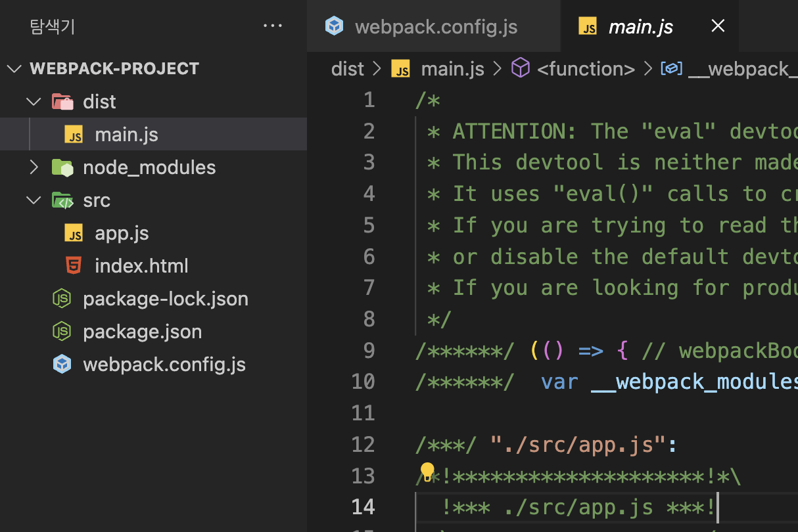Click the dist breadcrumb segment

pyautogui.click(x=348, y=68)
